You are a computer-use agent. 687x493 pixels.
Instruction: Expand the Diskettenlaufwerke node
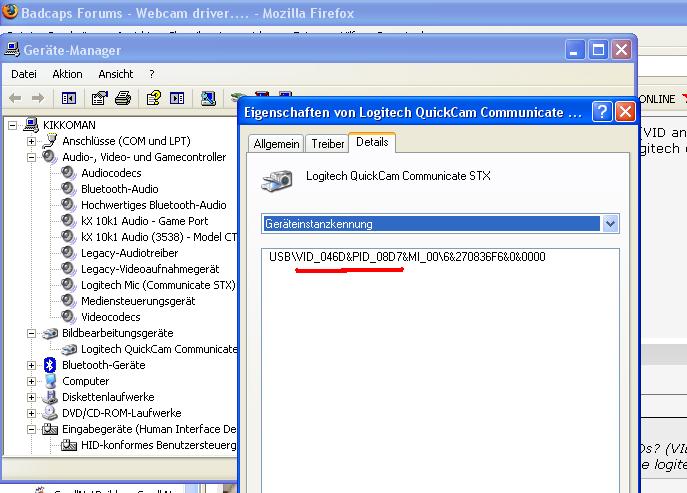(32, 397)
